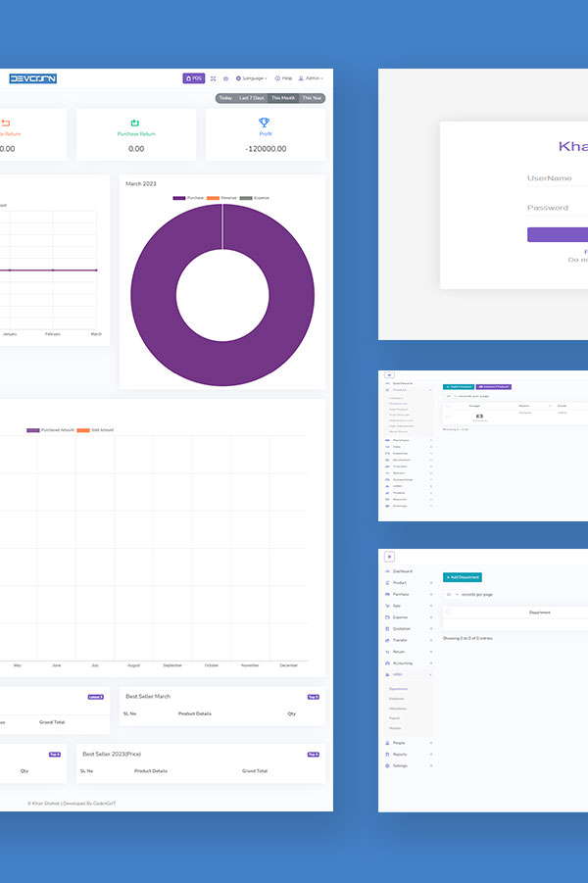Toggle Purchased Amount legend on bar chart
The image size is (588, 883).
coord(33,430)
